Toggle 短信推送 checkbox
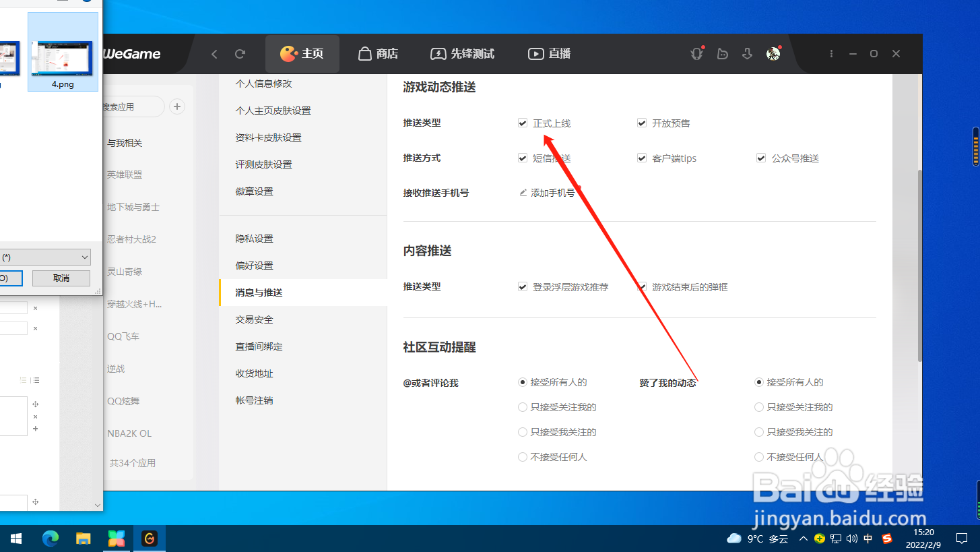Image resolution: width=980 pixels, height=552 pixels. coord(523,158)
